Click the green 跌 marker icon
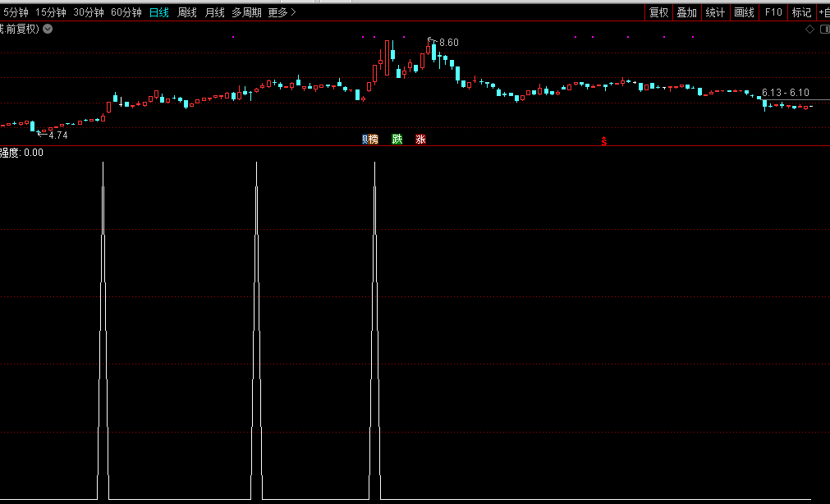The height and width of the screenshot is (504, 830). coord(397,140)
